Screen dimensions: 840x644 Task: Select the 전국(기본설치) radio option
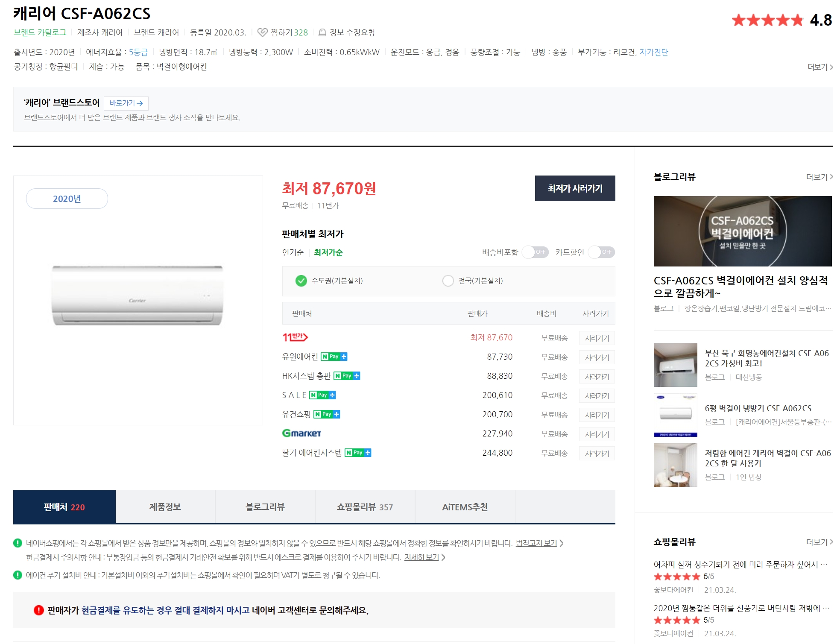tap(448, 281)
